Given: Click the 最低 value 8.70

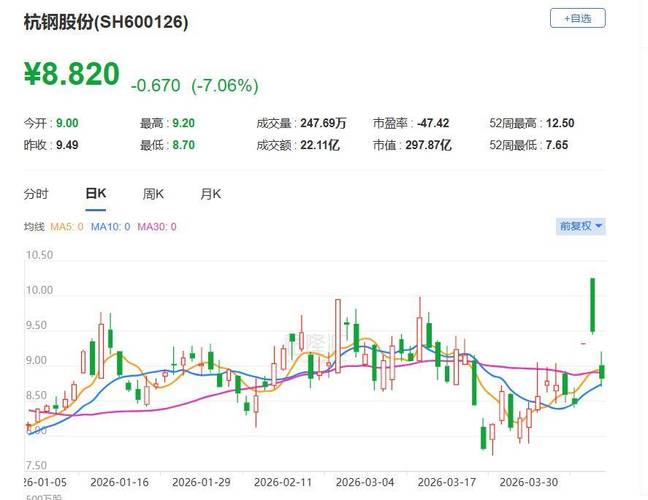Looking at the screenshot, I should point(183,145).
